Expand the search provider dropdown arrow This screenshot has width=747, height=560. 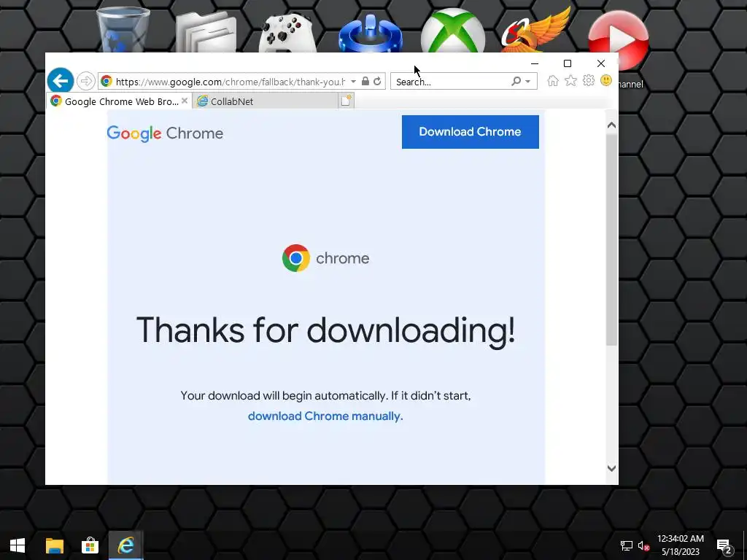point(528,82)
